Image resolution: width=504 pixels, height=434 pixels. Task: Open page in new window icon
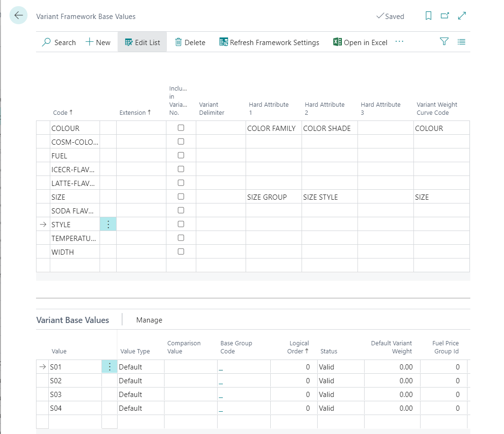click(445, 16)
